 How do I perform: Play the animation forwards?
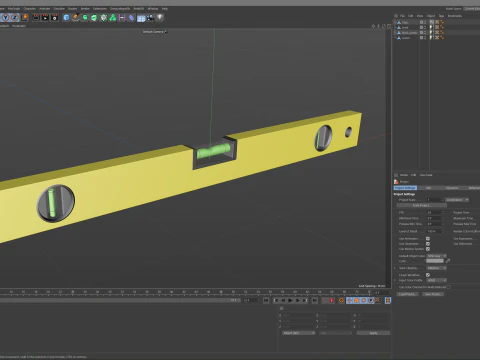click(x=290, y=301)
